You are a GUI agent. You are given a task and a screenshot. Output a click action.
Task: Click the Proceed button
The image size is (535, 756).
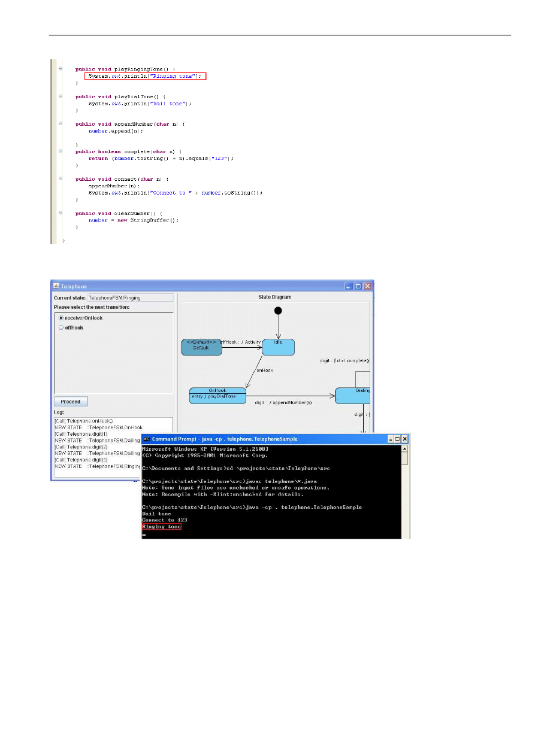[71, 402]
